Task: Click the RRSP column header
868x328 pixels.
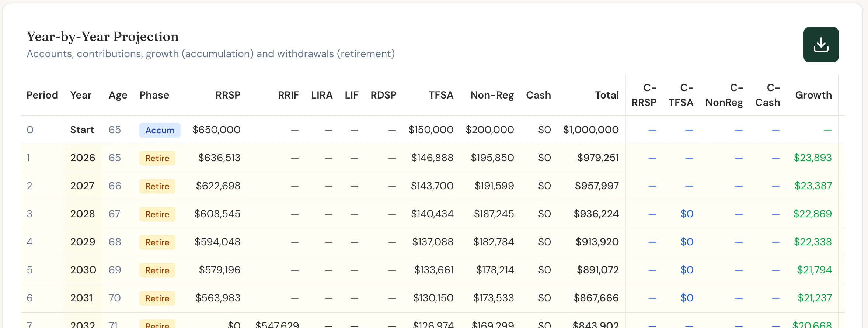Action: tap(228, 95)
